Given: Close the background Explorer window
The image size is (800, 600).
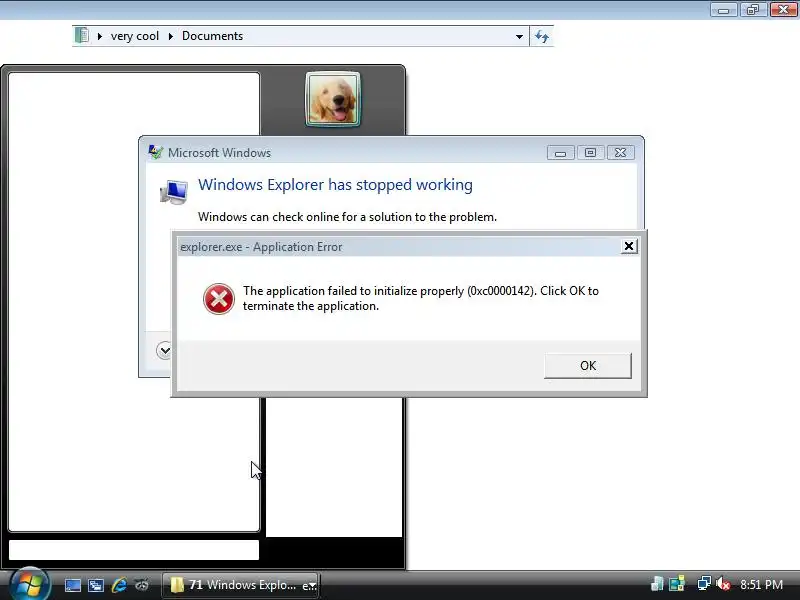Looking at the screenshot, I should (x=783, y=10).
